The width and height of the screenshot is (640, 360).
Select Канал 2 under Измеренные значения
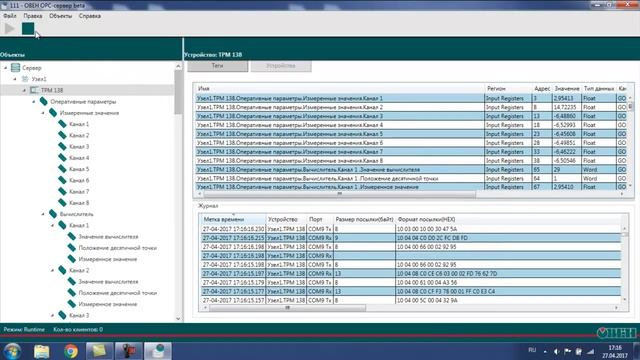point(79,135)
